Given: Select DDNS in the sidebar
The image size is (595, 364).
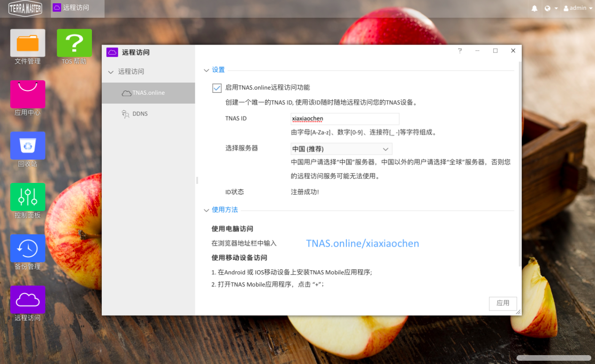Looking at the screenshot, I should click(x=139, y=114).
